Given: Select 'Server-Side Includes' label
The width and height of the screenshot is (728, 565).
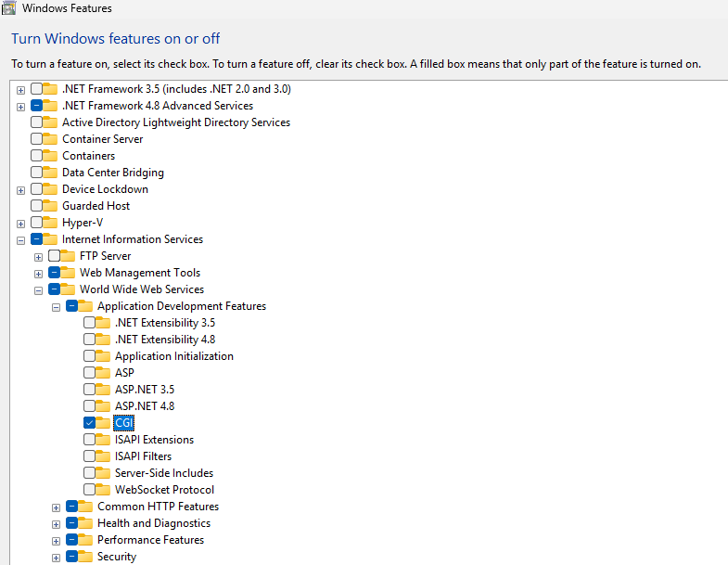Looking at the screenshot, I should (164, 473).
